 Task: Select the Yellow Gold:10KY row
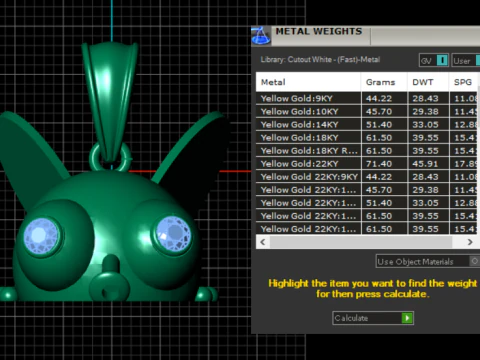coord(367,111)
